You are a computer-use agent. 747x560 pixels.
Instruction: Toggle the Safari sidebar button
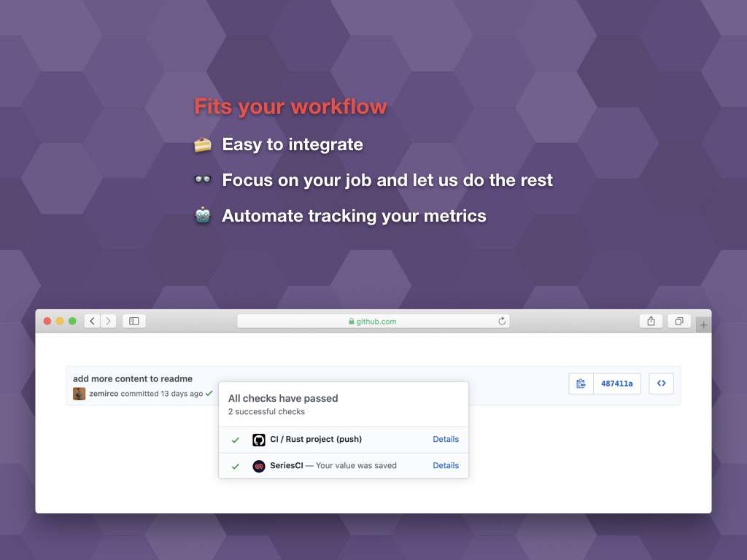click(x=134, y=321)
